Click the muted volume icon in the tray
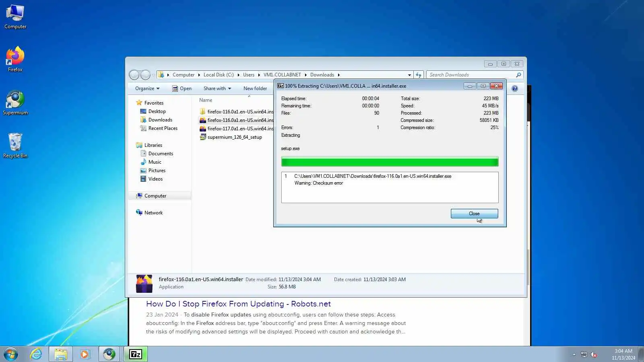Viewport: 644px width, 362px height. (594, 354)
